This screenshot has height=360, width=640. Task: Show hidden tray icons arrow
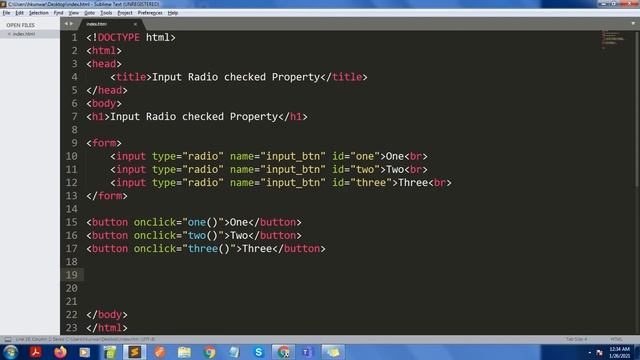click(x=589, y=352)
